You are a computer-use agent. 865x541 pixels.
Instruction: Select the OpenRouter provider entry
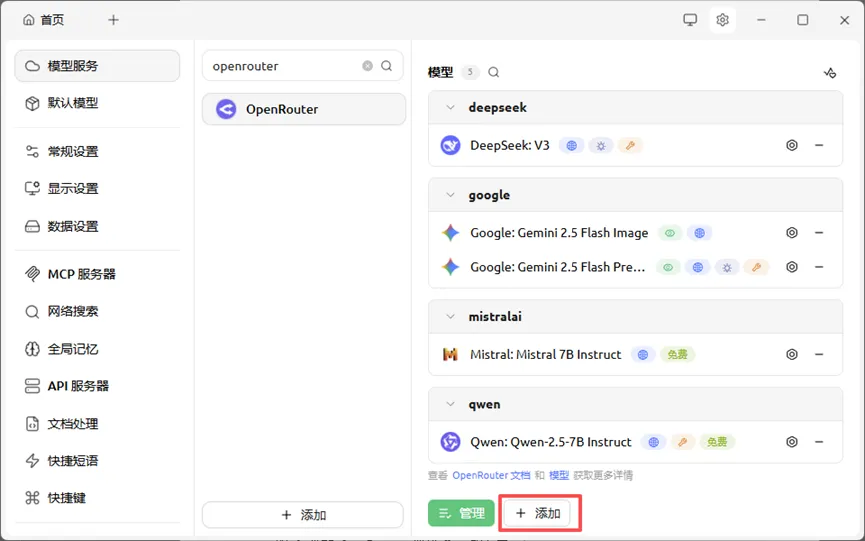click(x=304, y=109)
